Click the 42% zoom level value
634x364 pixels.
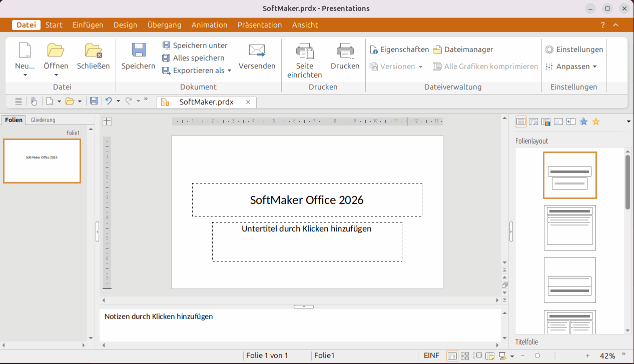[x=607, y=356]
